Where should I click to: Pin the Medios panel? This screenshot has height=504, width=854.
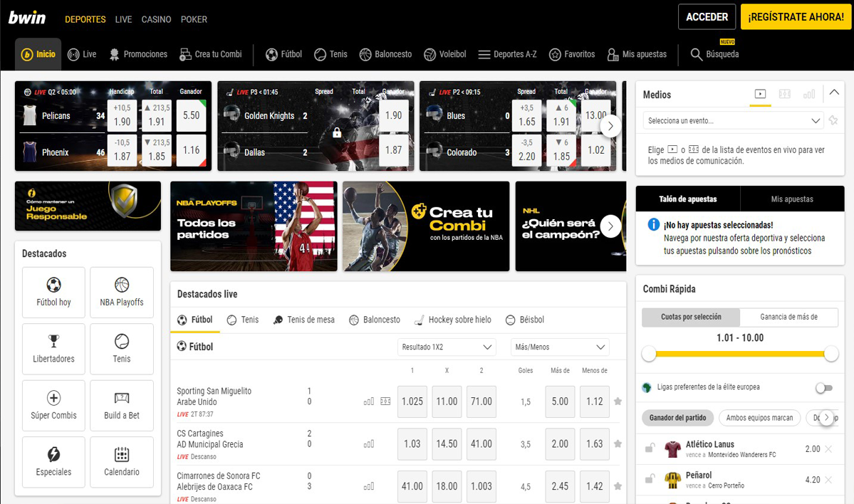[x=833, y=120]
